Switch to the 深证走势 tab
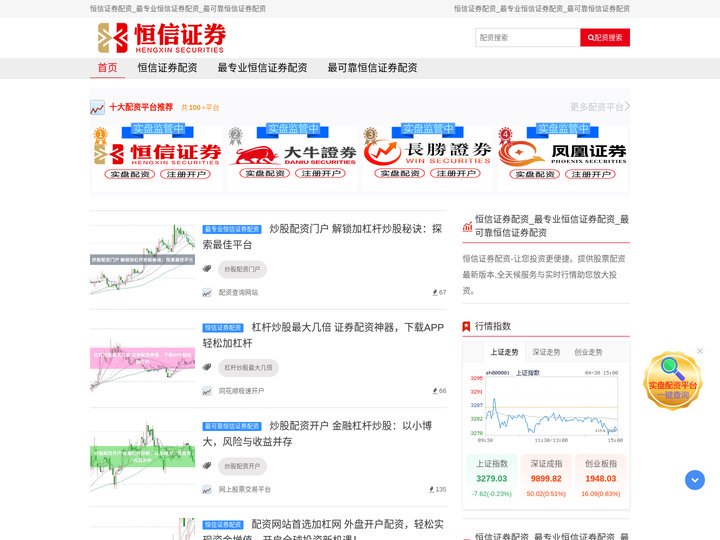Image resolution: width=720 pixels, height=540 pixels. 546,352
